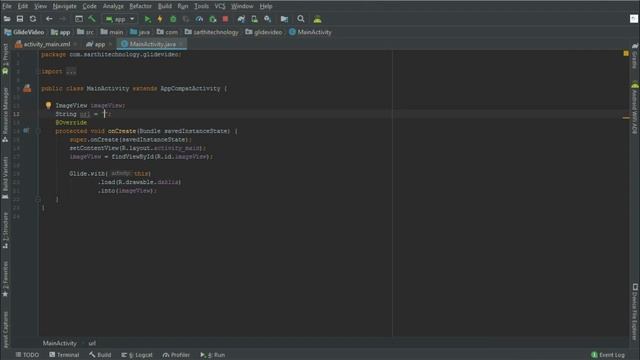
Task: Open the TODO tool window
Action: click(27, 355)
